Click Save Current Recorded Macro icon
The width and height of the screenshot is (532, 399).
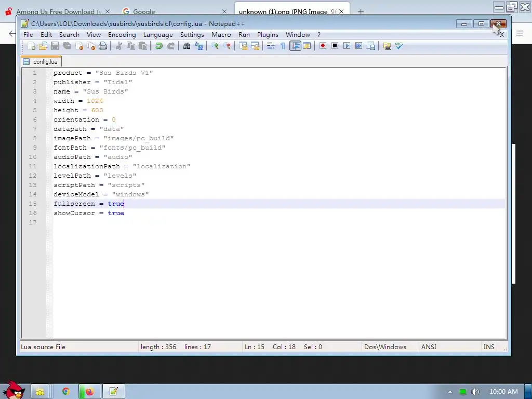pos(371,46)
